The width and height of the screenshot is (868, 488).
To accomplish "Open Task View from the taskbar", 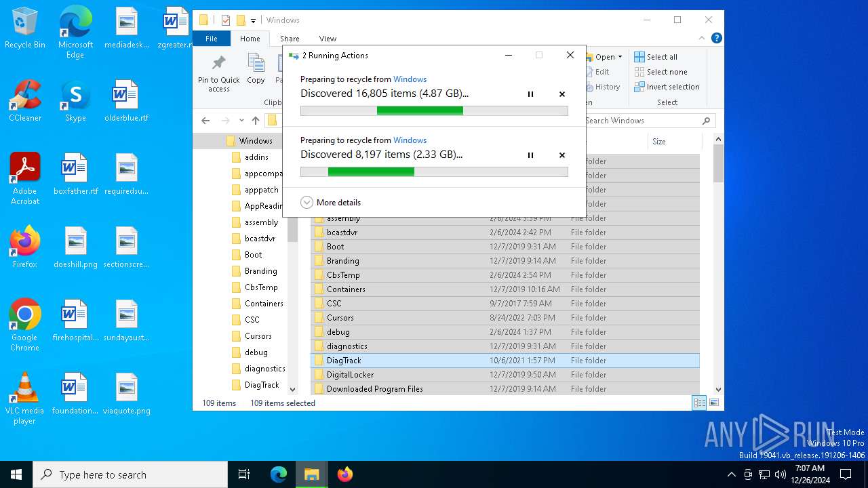I will [x=244, y=474].
